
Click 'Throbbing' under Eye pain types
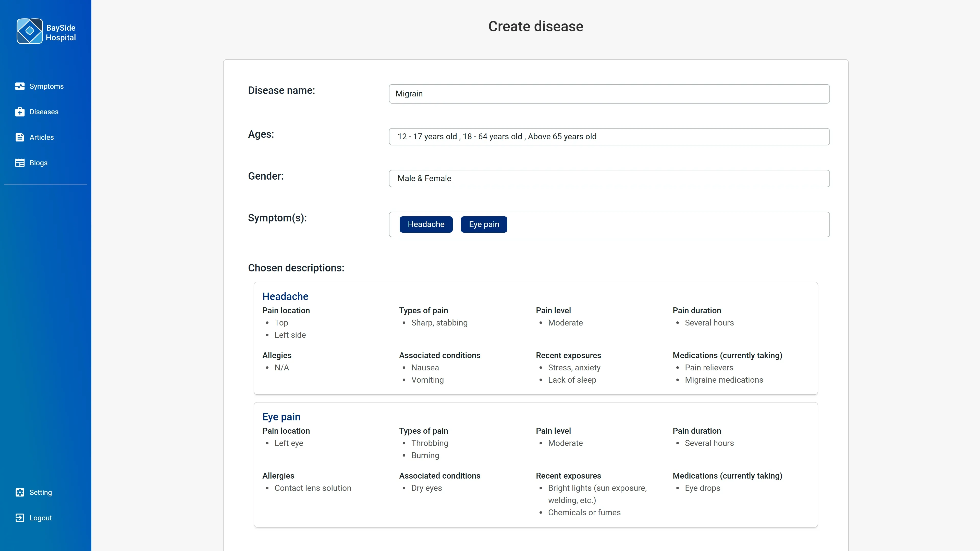430,443
